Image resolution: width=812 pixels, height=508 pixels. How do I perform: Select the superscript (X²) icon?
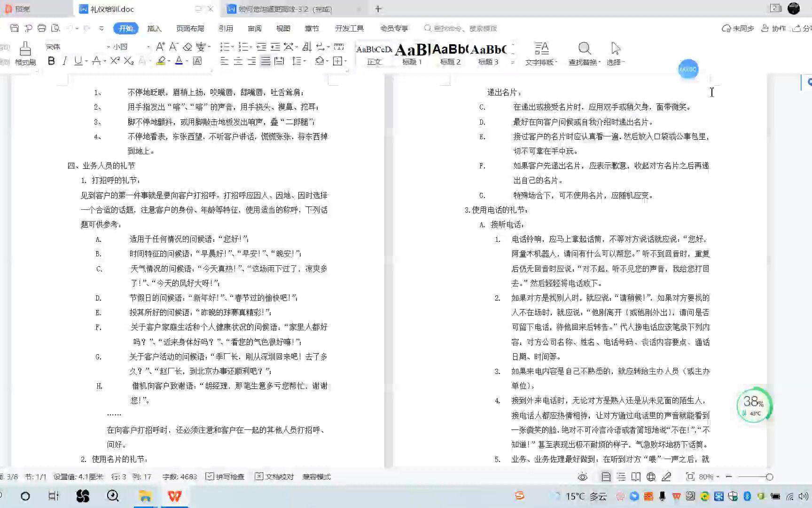click(114, 61)
